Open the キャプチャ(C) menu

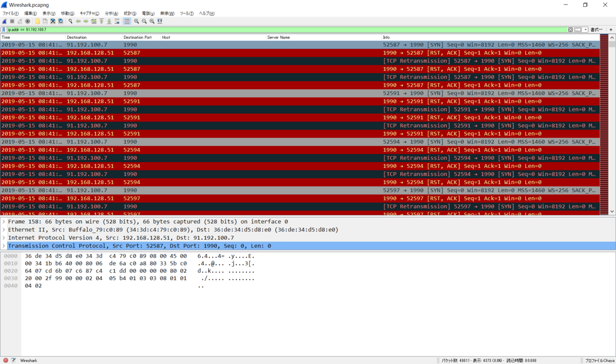[89, 13]
